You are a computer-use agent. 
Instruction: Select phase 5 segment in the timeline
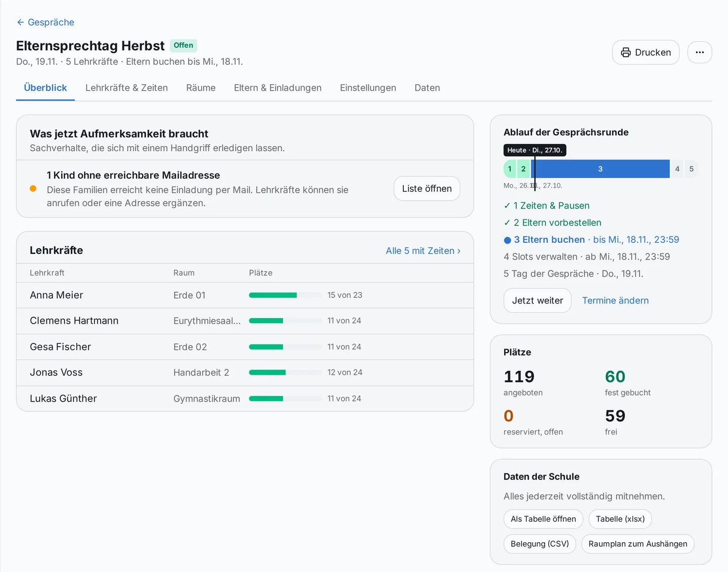point(692,169)
